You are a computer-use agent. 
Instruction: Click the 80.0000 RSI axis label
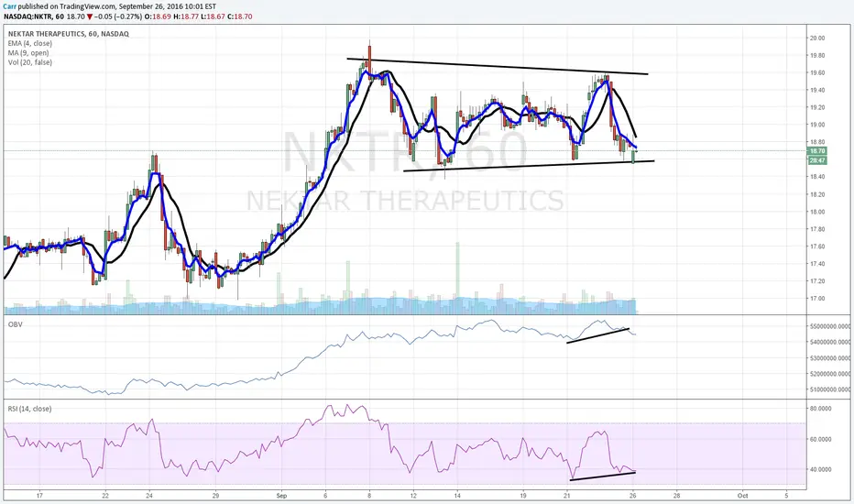tap(821, 408)
